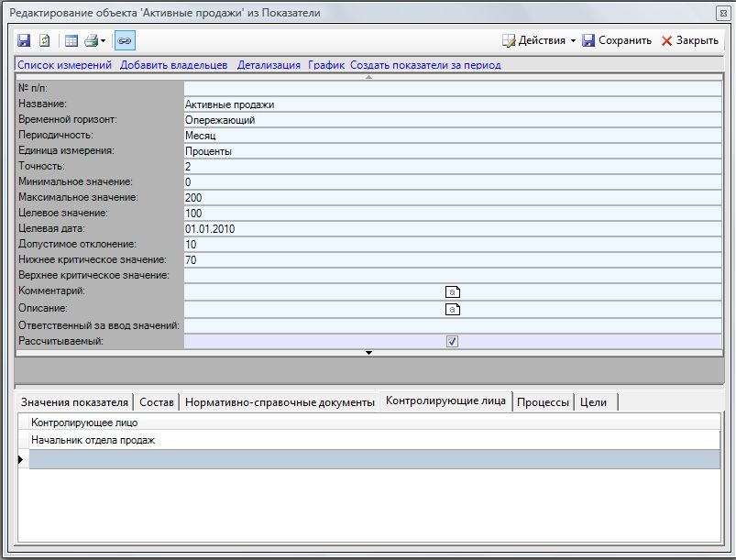
Task: Open the Список измерений link
Action: coord(64,65)
